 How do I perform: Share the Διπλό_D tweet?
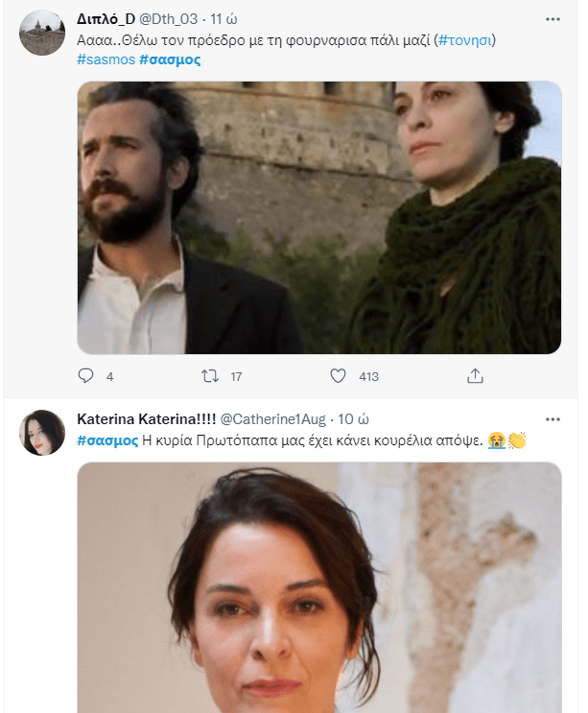coord(474,376)
